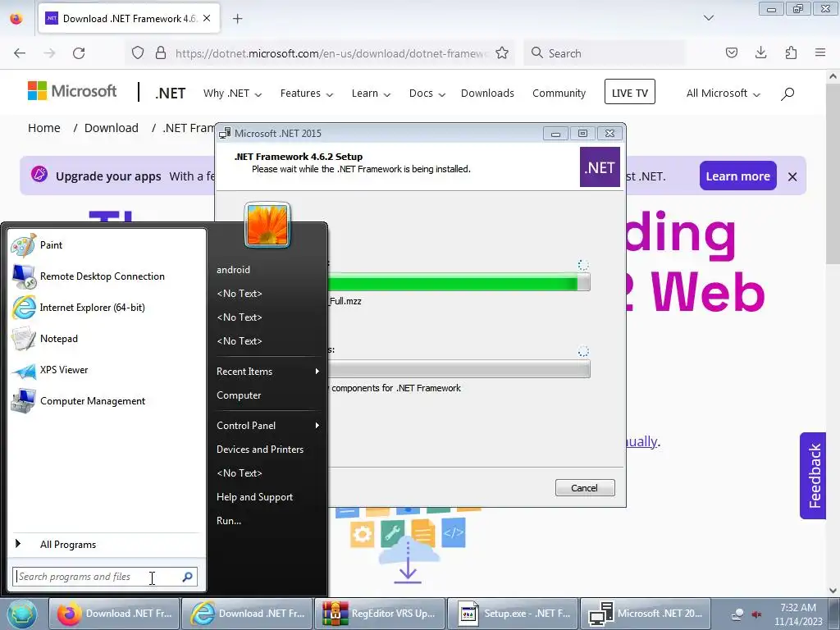Click the Microsoft logo
This screenshot has width=840, height=630.
pyautogui.click(x=72, y=91)
